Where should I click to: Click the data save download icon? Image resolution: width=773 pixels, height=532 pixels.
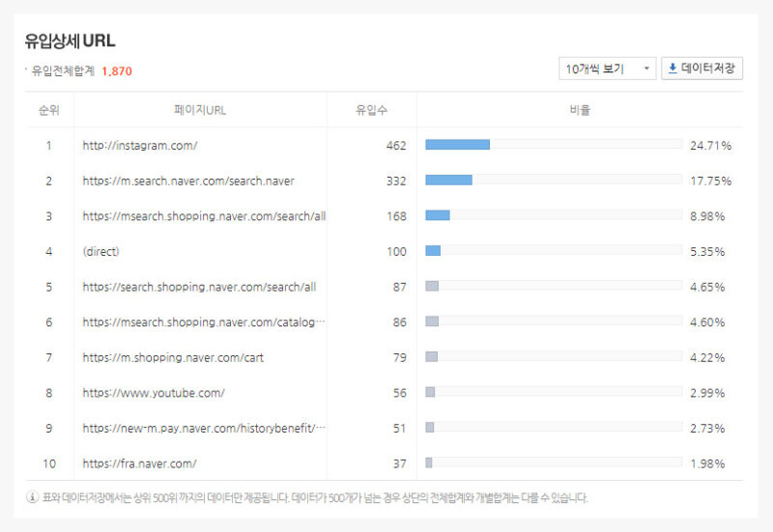[x=673, y=69]
